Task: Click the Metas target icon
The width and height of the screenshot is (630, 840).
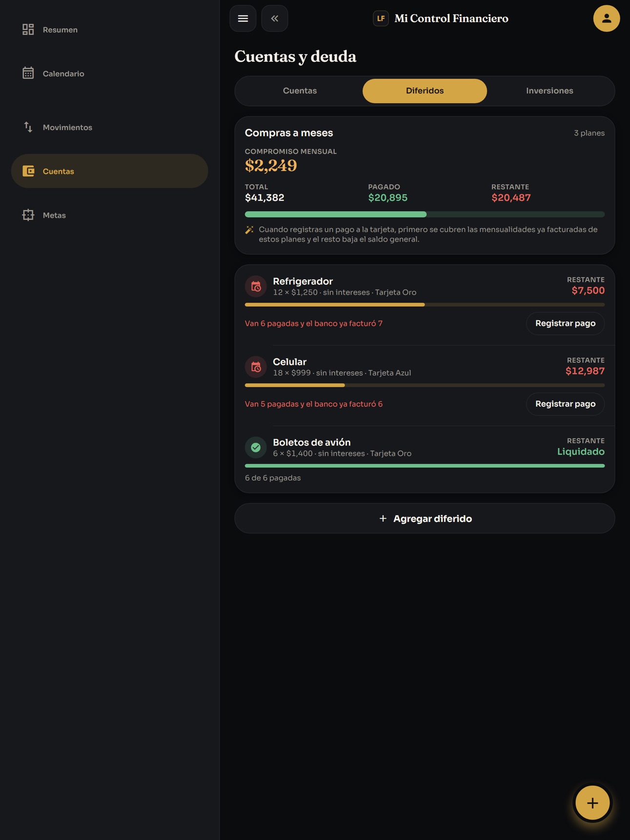Action: tap(28, 215)
